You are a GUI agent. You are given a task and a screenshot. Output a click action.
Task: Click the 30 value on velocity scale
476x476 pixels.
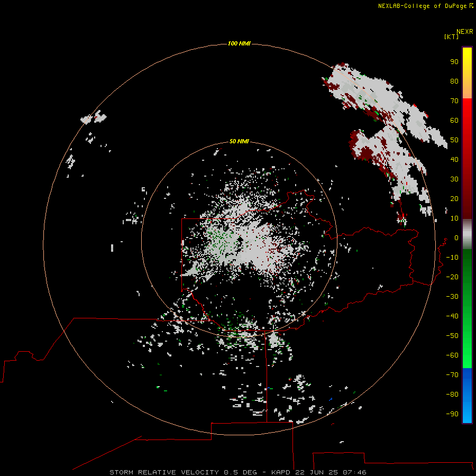[454, 179]
